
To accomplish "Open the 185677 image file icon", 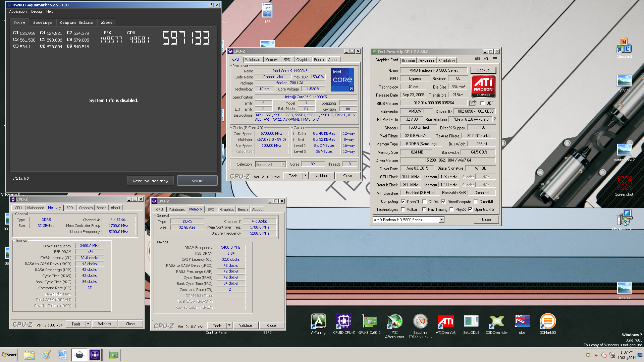I will click(x=624, y=291).
